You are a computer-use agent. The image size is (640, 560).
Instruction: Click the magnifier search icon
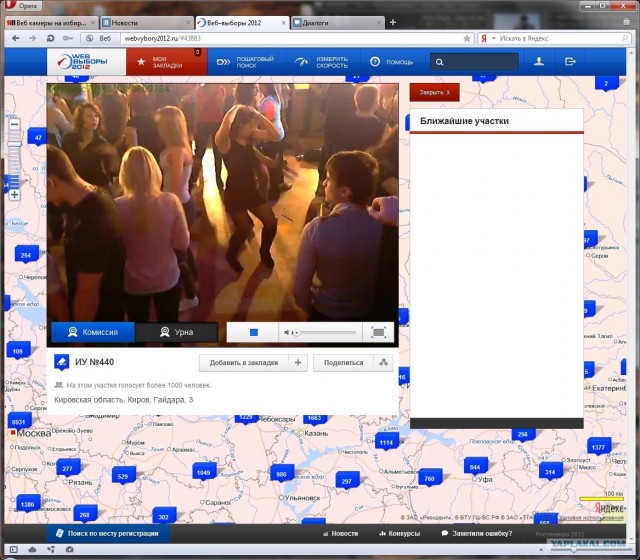coord(439,62)
